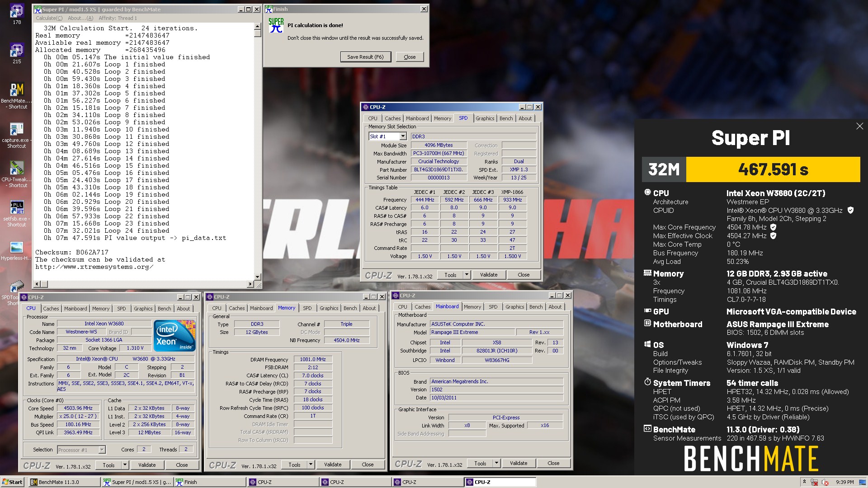Click Super PI vertical scrollbar down arrow
This screenshot has height=488, width=868.
(x=257, y=277)
